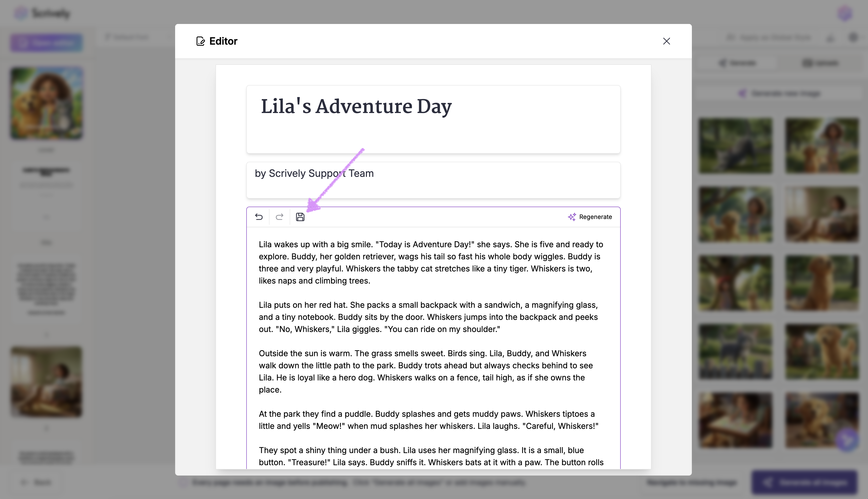Viewport: 868px width, 499px height.
Task: Click the redo arrow in story toolbar
Action: click(279, 217)
